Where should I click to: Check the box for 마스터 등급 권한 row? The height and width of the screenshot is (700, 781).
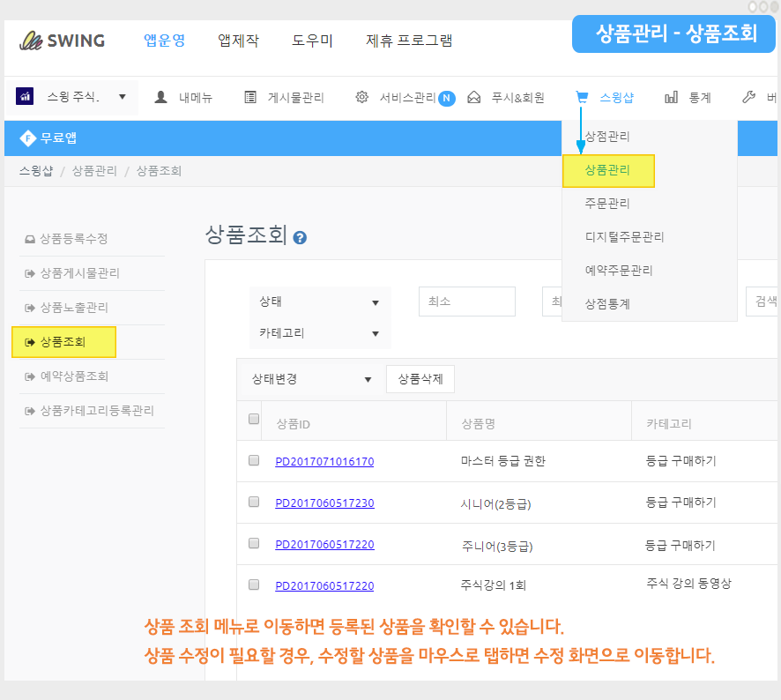click(254, 460)
